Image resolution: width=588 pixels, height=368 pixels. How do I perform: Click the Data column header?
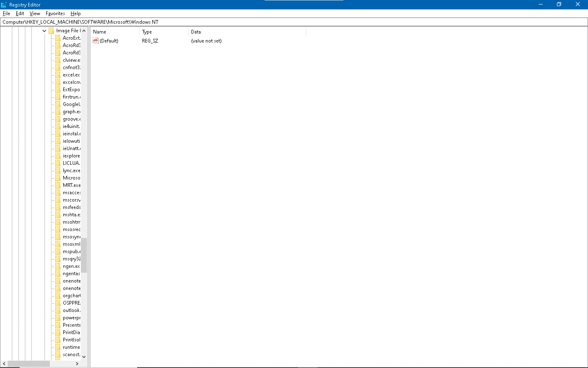(x=247, y=32)
